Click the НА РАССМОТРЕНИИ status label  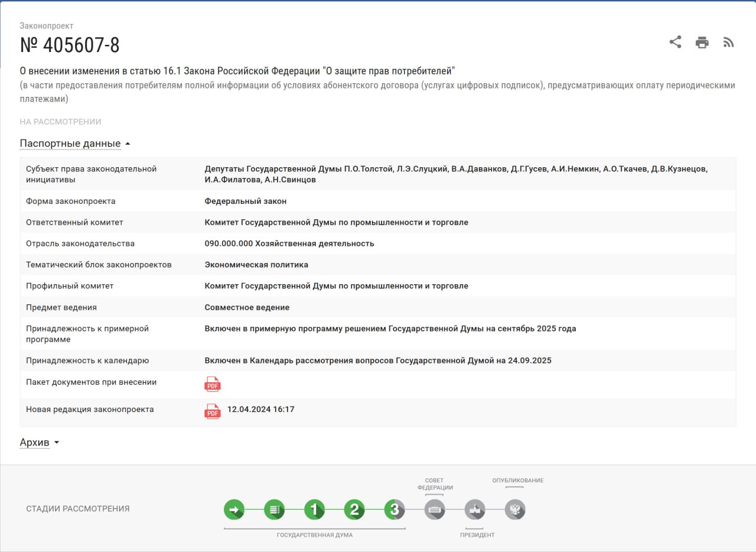pyautogui.click(x=61, y=122)
